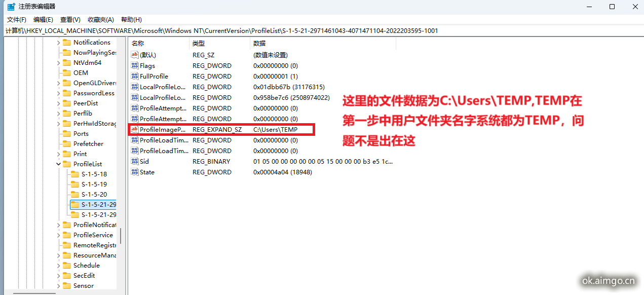Click the S-1-5-20 folder icon
The width and height of the screenshot is (644, 295).
click(74, 195)
